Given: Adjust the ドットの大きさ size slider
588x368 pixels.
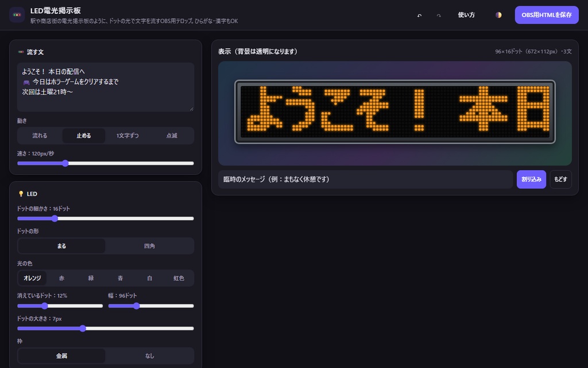Looking at the screenshot, I should click(x=106, y=328).
